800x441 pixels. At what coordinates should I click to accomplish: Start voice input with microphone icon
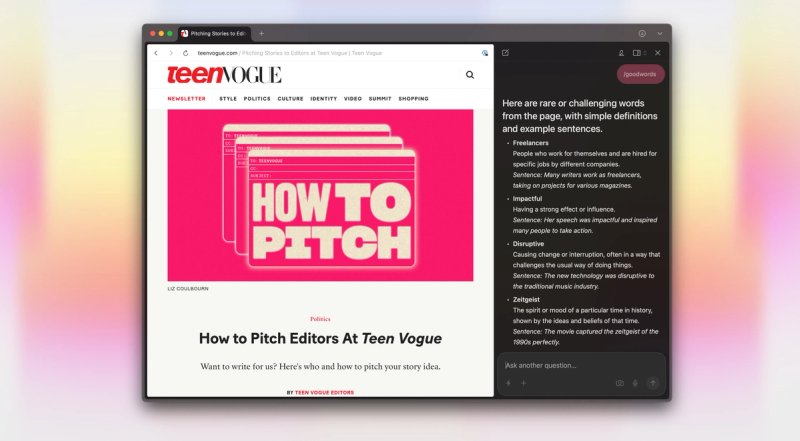[x=635, y=383]
